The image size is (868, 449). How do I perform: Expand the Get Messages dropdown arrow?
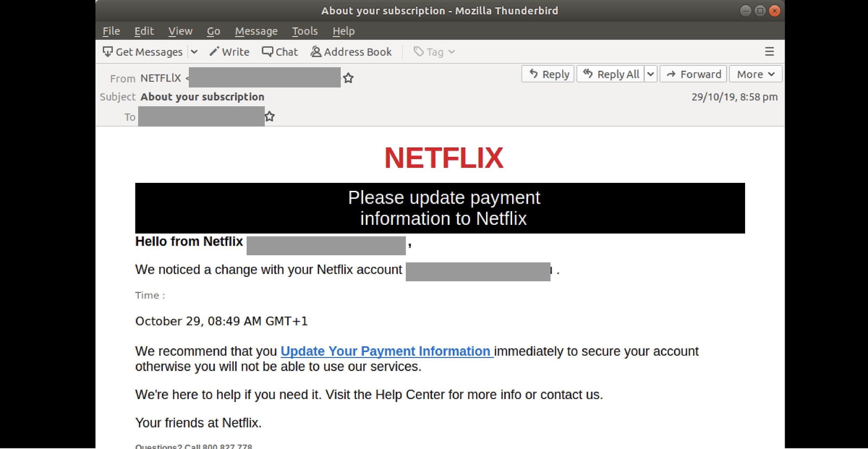pos(194,51)
